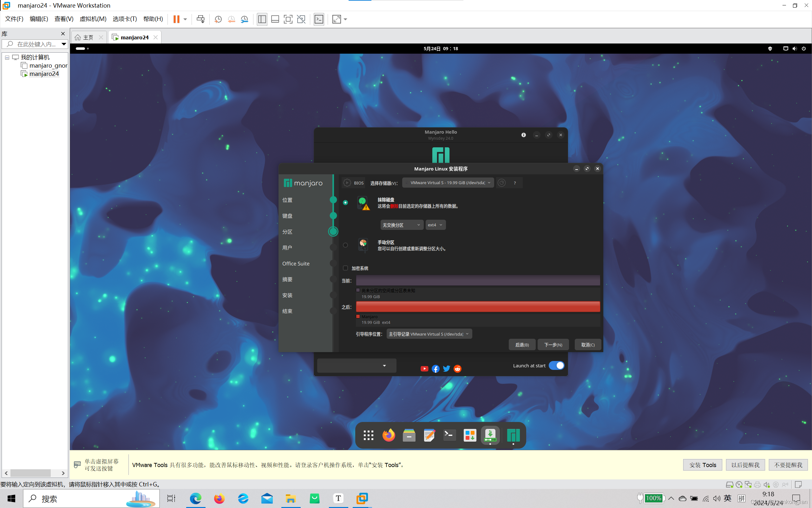The width and height of the screenshot is (812, 508).
Task: Open the Reddit link in Manjaro Hello
Action: coord(457,369)
